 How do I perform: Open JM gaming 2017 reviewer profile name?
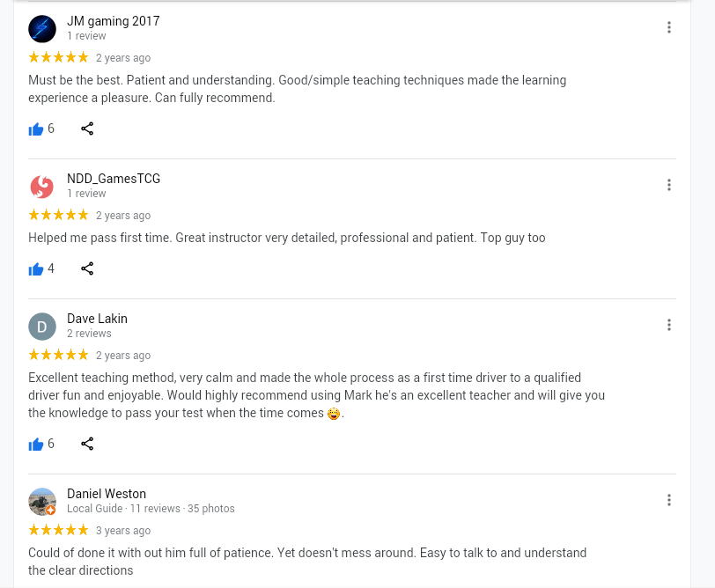tap(114, 21)
